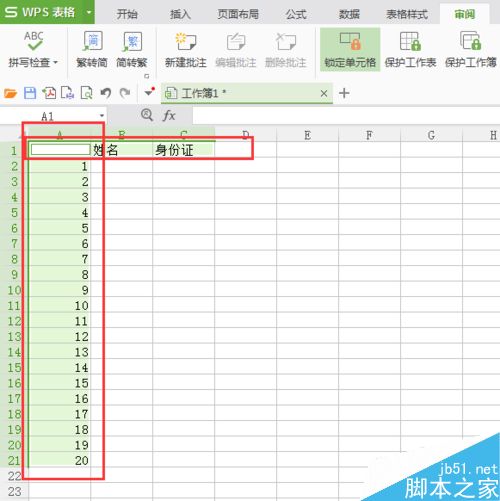This screenshot has width=500, height=501.
Task: Redo the last action
Action: click(125, 93)
